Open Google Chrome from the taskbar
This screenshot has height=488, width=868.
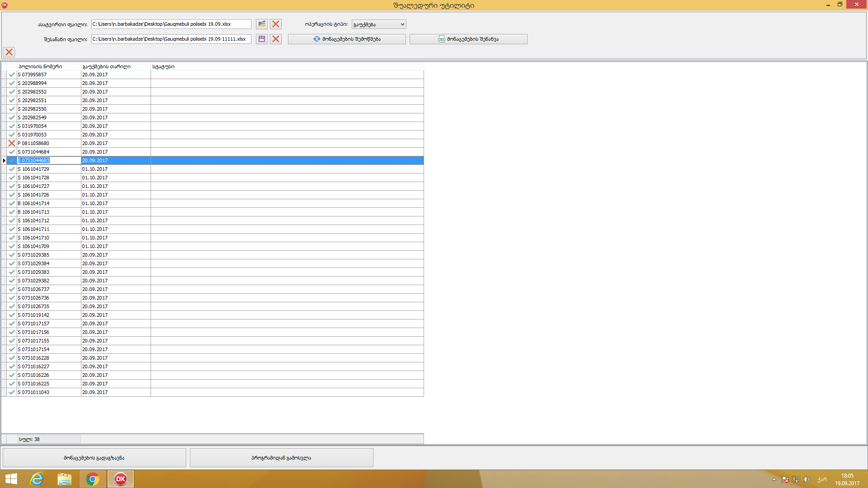click(93, 479)
